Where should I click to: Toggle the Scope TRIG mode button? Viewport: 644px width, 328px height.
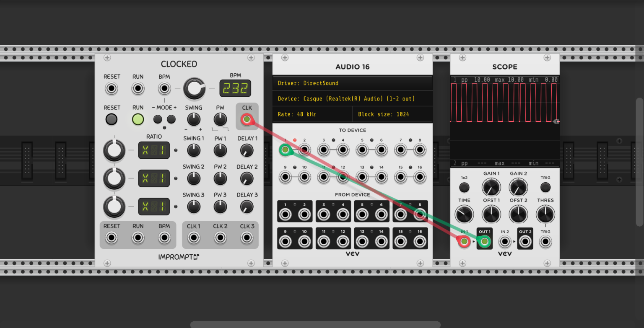tap(545, 187)
